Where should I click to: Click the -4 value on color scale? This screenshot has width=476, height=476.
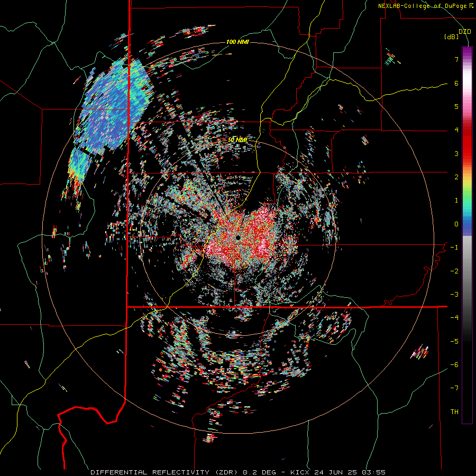(x=454, y=318)
